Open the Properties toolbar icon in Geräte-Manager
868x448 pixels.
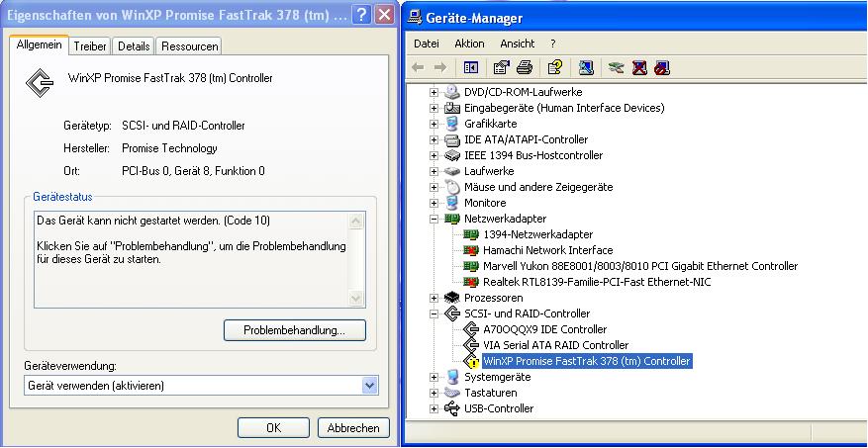(x=501, y=67)
